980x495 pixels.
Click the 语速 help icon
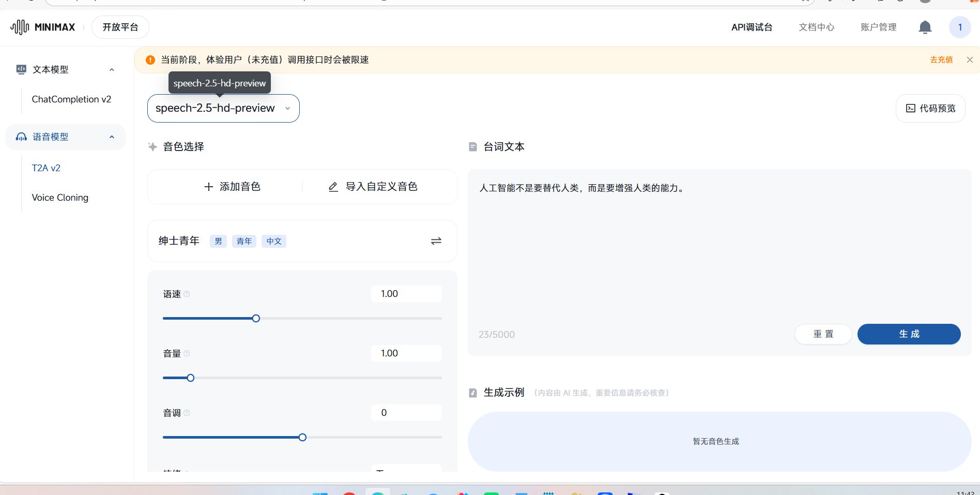click(187, 294)
